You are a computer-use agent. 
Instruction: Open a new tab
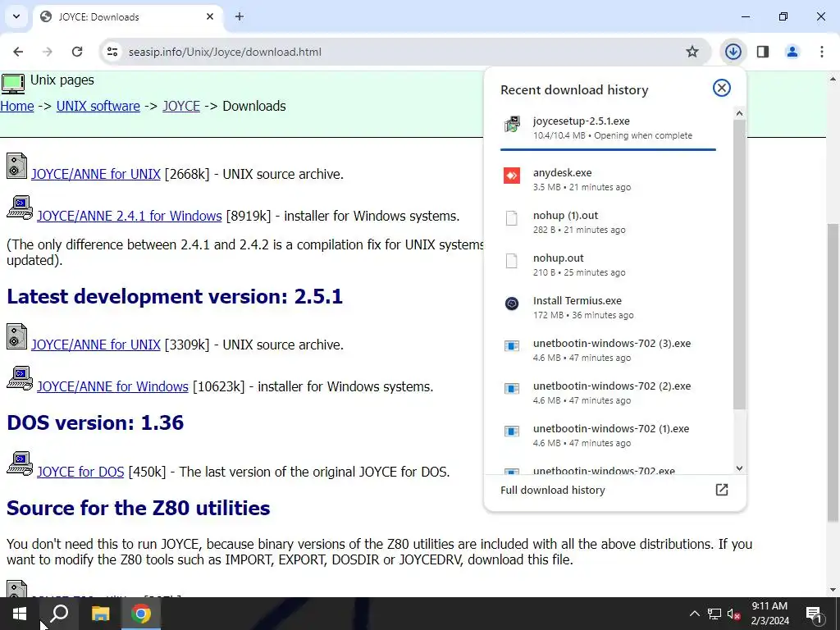[240, 16]
